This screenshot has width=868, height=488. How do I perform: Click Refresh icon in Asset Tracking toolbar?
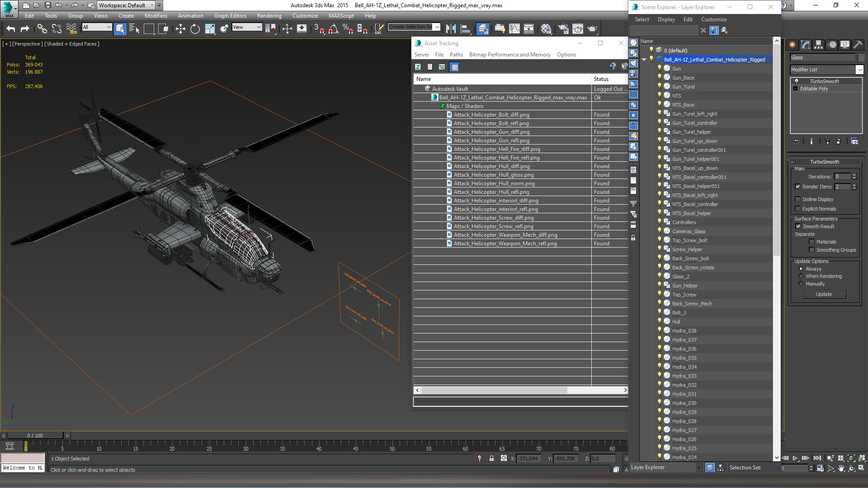pos(418,67)
